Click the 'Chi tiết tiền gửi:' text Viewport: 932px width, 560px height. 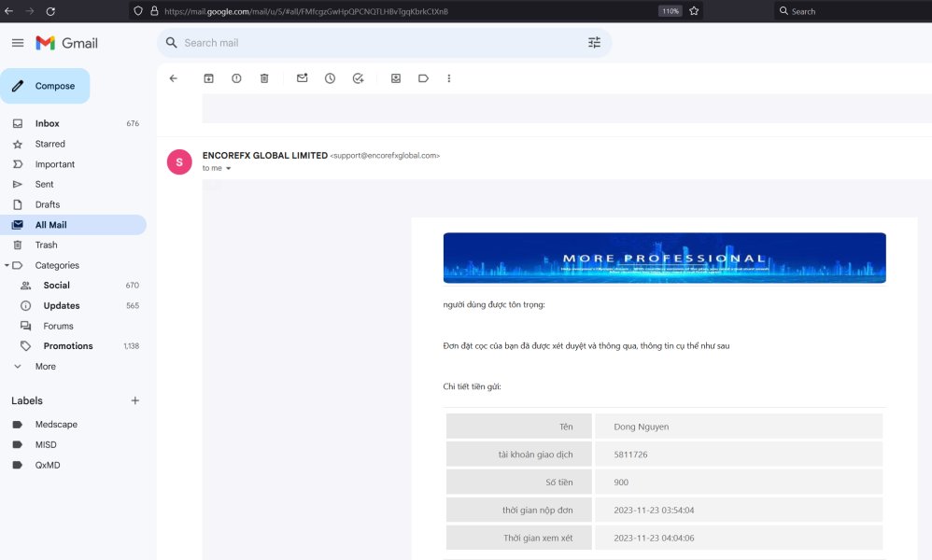tap(472, 386)
